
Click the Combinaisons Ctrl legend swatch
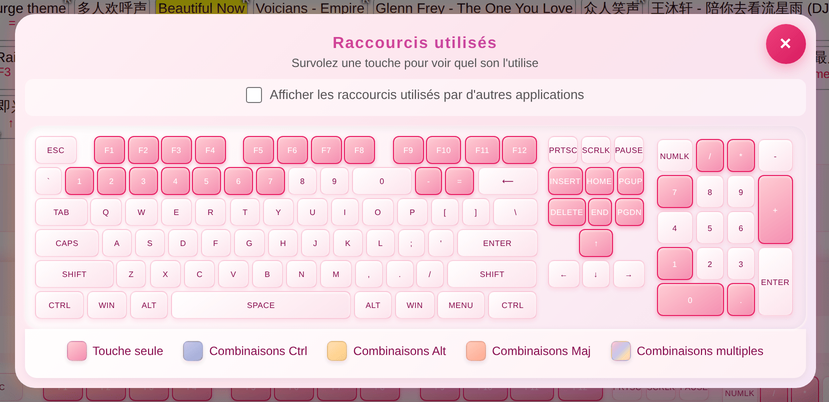[193, 351]
